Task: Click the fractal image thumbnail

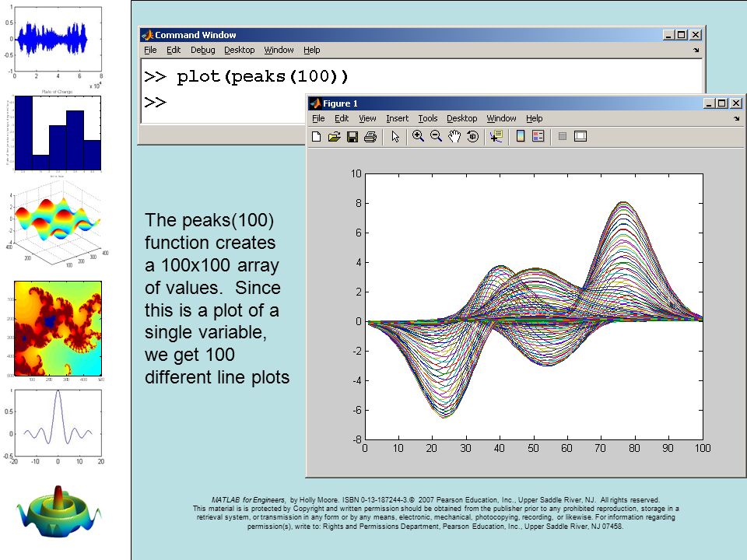Action: point(58,328)
